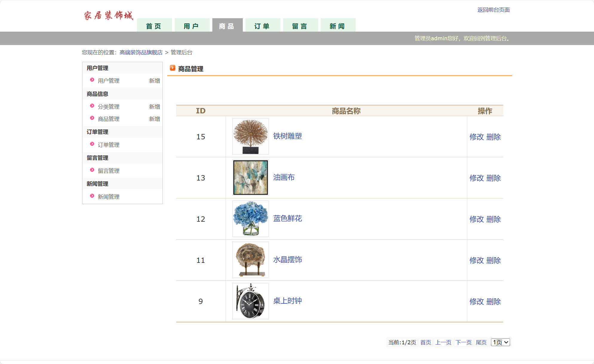Open the 油画布 painting thumbnail
This screenshot has width=594, height=364.
[x=250, y=178]
